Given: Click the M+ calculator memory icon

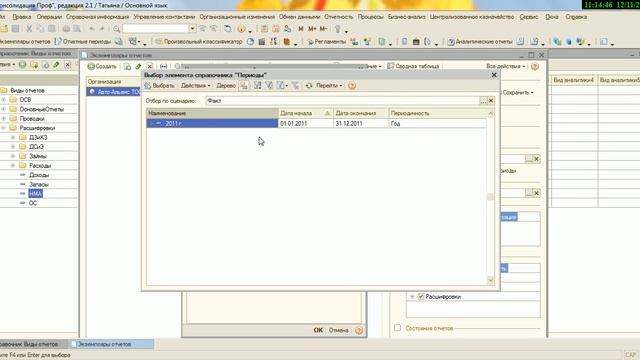Looking at the screenshot, I should click(x=312, y=29).
